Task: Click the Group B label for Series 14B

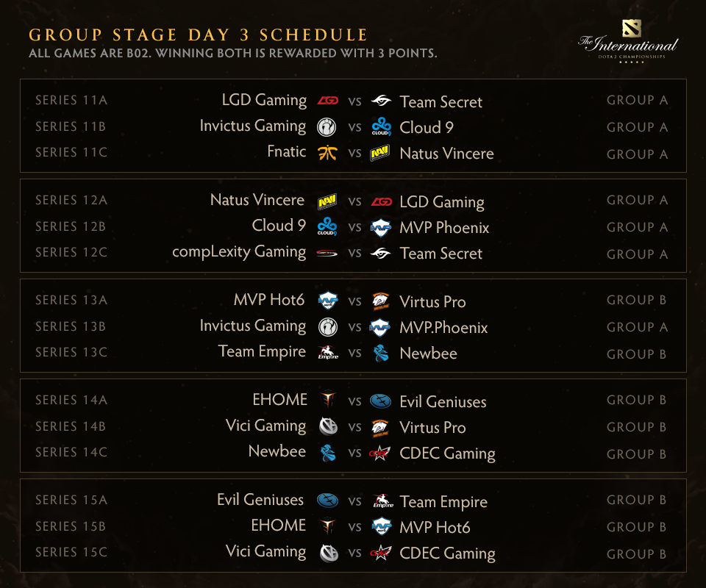Action: [x=637, y=427]
